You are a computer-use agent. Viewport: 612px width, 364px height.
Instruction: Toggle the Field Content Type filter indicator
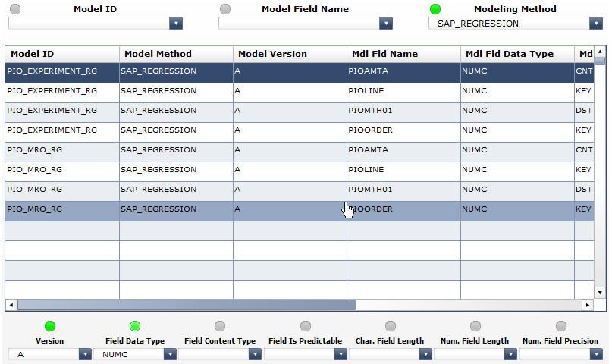220,326
